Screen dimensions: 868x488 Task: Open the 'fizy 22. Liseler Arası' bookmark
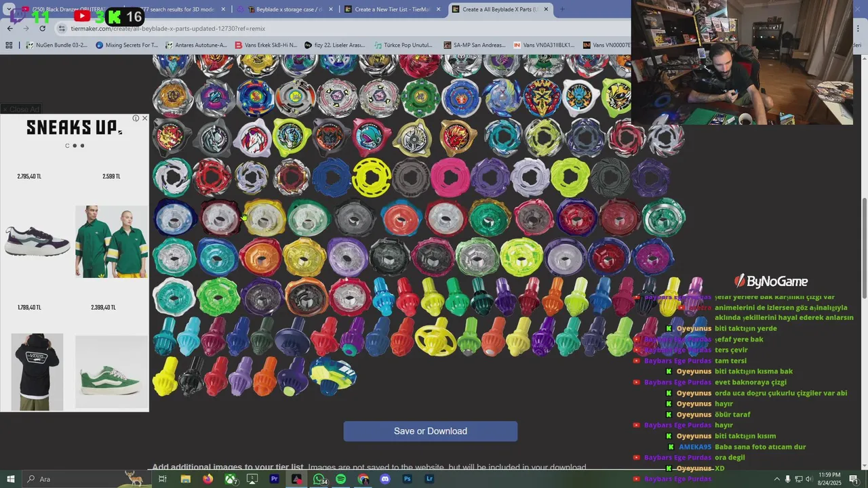click(x=335, y=45)
